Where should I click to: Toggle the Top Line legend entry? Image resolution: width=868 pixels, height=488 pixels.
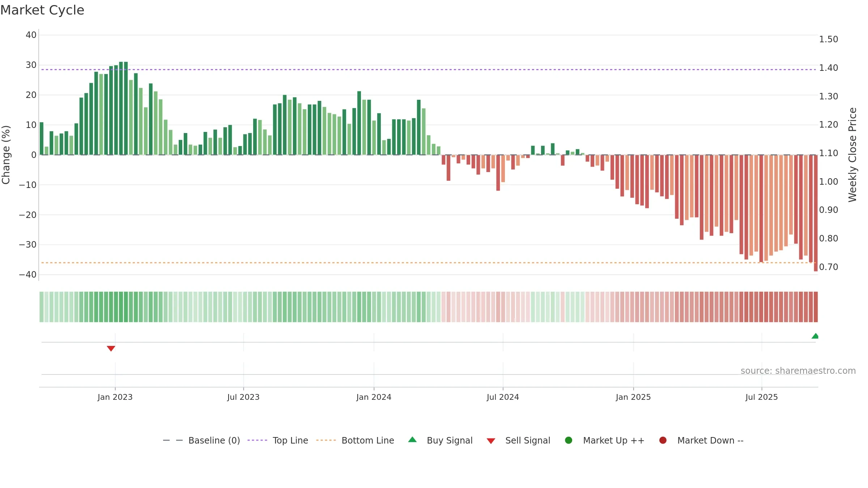point(278,440)
